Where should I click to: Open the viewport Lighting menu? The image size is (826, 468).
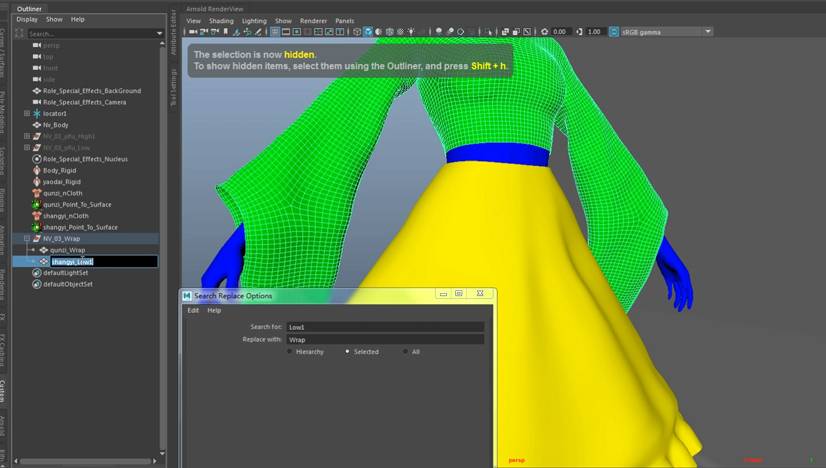click(x=254, y=21)
